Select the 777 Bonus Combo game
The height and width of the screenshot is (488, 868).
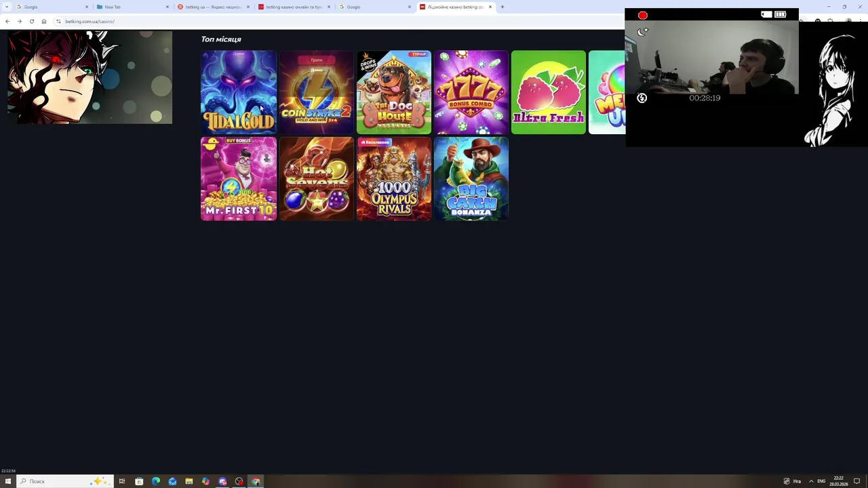(x=471, y=92)
